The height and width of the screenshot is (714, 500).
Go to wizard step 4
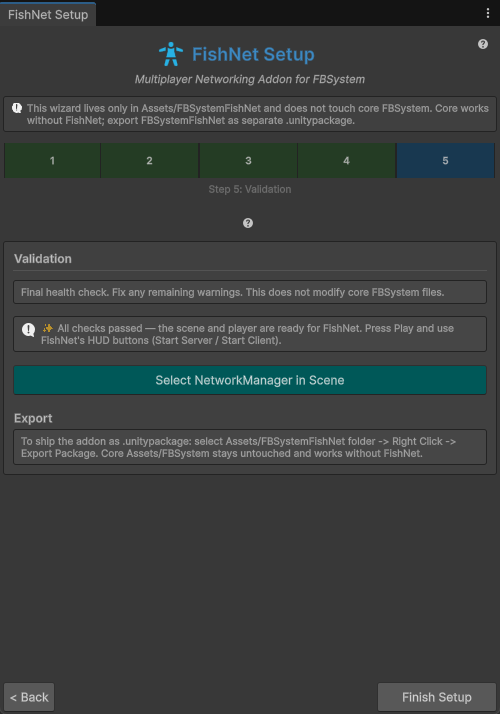[347, 160]
